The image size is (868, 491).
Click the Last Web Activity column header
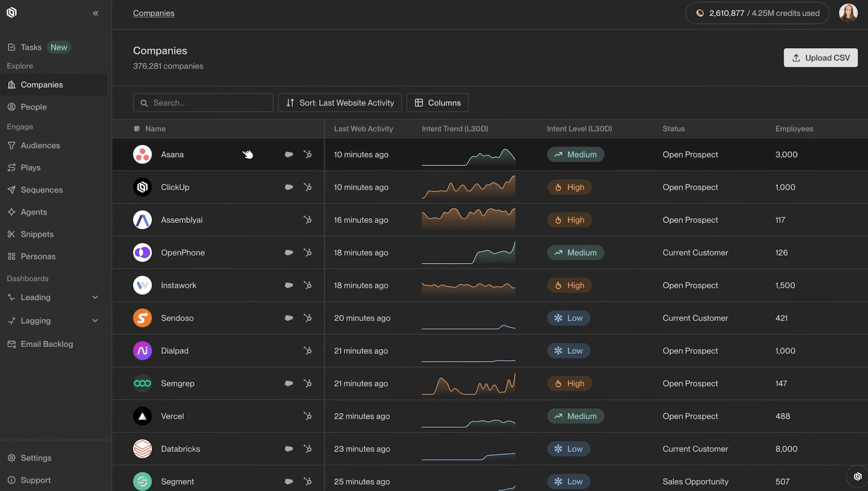click(364, 129)
